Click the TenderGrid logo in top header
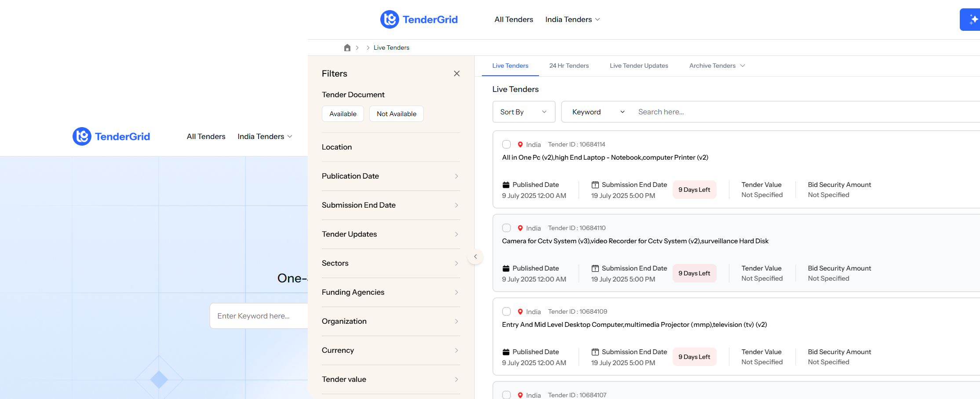 (419, 19)
